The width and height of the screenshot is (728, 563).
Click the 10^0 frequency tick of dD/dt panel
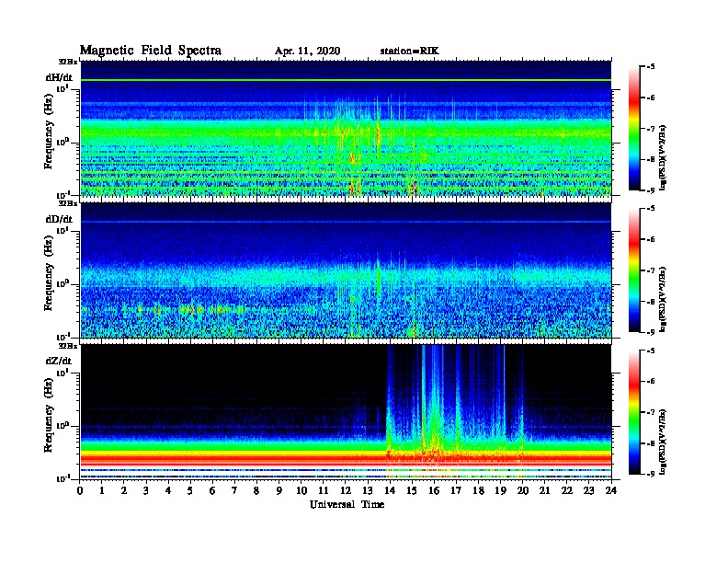63,283
